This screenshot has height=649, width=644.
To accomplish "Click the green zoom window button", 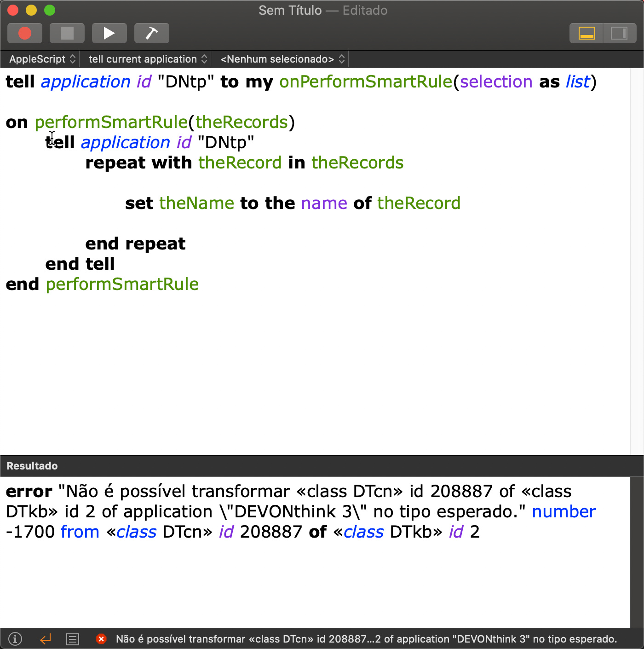I will coord(50,10).
